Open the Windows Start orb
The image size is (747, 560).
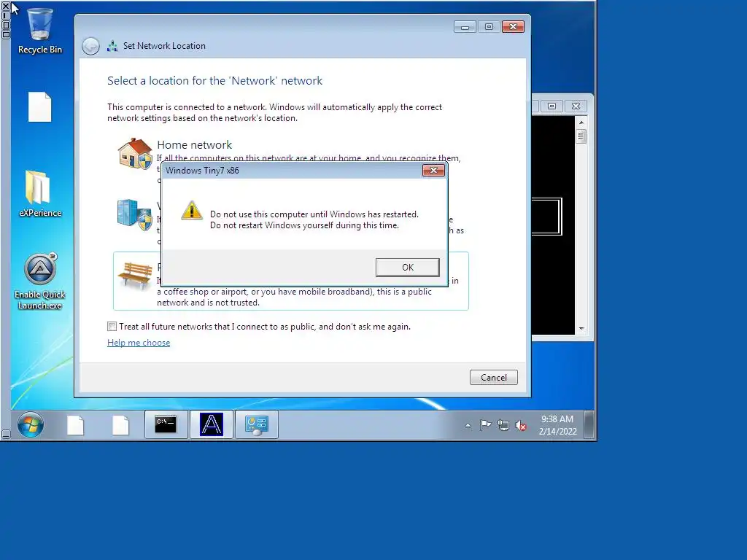click(x=31, y=424)
